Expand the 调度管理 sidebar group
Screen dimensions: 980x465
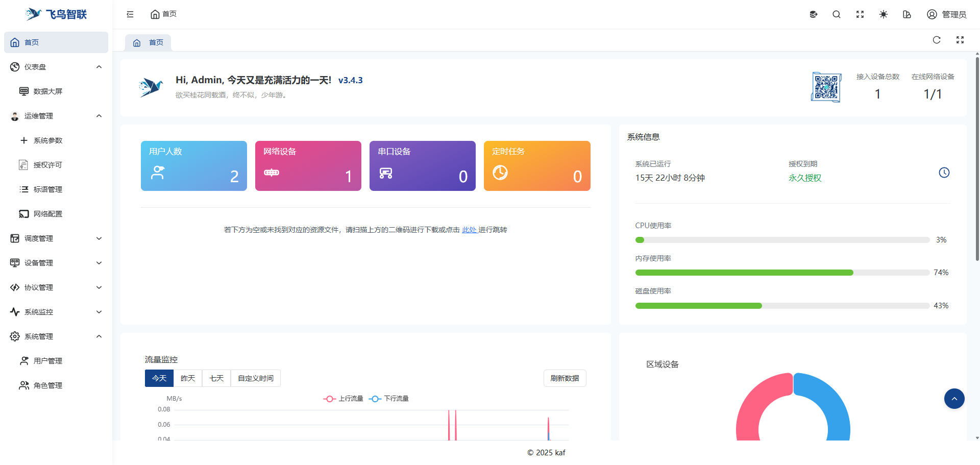pos(56,238)
